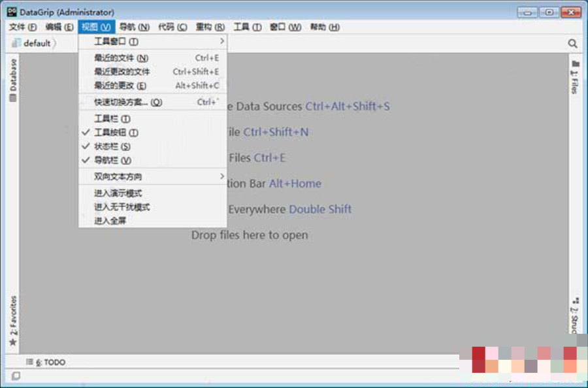This screenshot has height=388, width=588.
Task: Open the 窗口 (W) menu
Action: [x=286, y=27]
